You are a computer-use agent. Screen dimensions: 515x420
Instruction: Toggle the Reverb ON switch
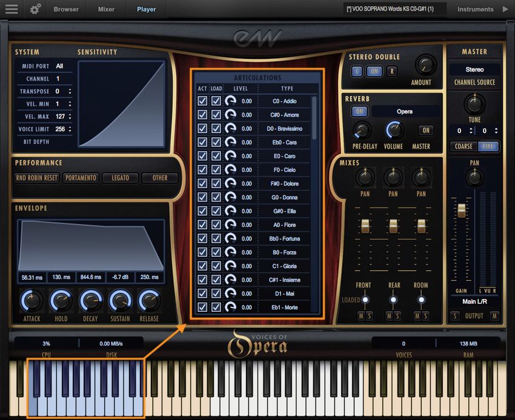click(359, 111)
